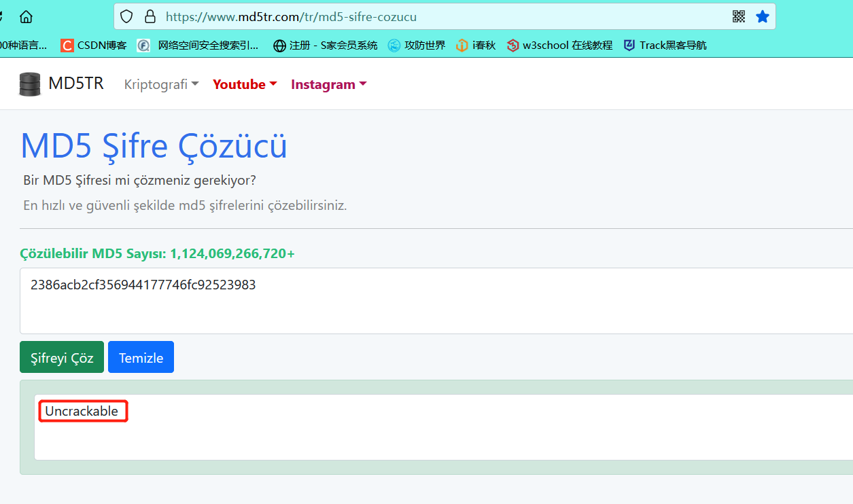Click the Track黑客导航 bookmark icon
This screenshot has height=504, width=853.
click(629, 45)
